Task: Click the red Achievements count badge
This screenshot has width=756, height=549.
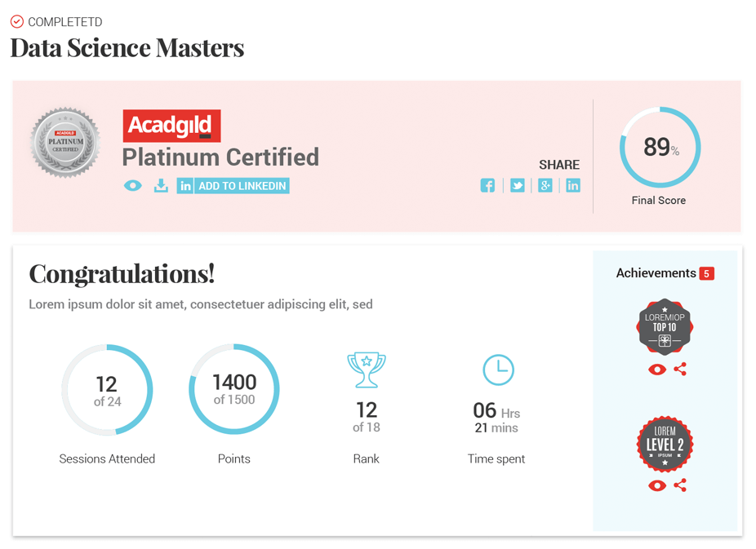Action: tap(707, 273)
